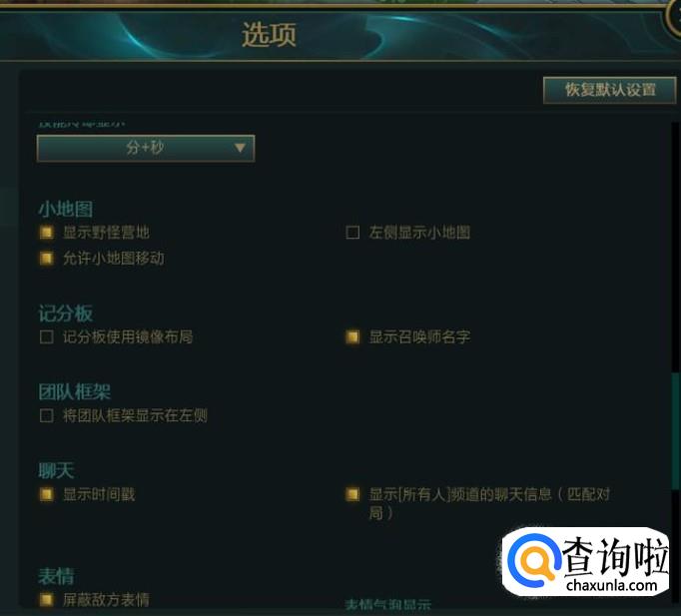The width and height of the screenshot is (681, 616).
Task: Enable 将团队框架显示在左侧 checkbox
Action: pyautogui.click(x=47, y=415)
